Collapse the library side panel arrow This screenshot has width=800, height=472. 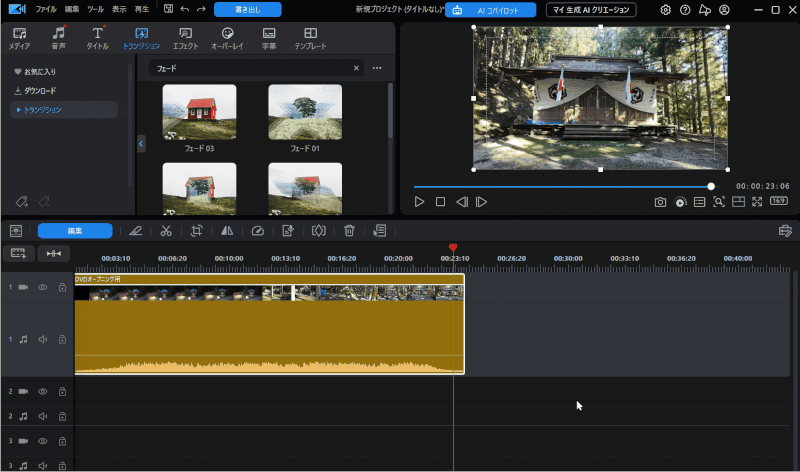click(141, 144)
